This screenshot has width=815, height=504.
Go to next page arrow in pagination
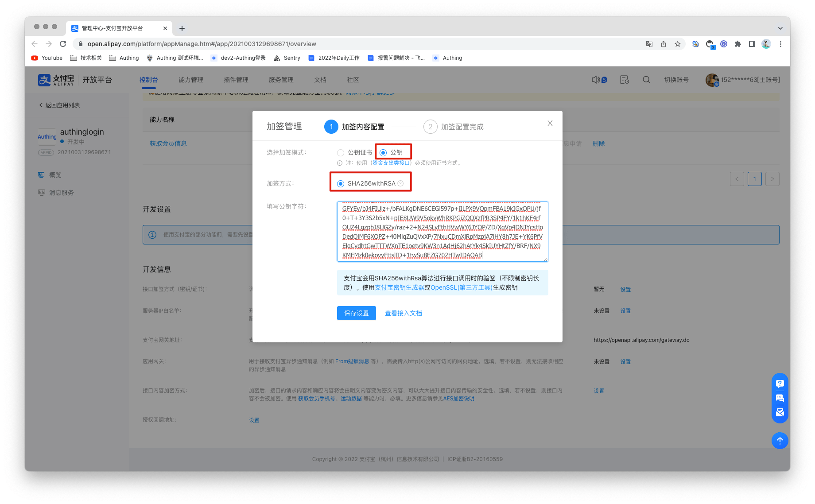[772, 179]
